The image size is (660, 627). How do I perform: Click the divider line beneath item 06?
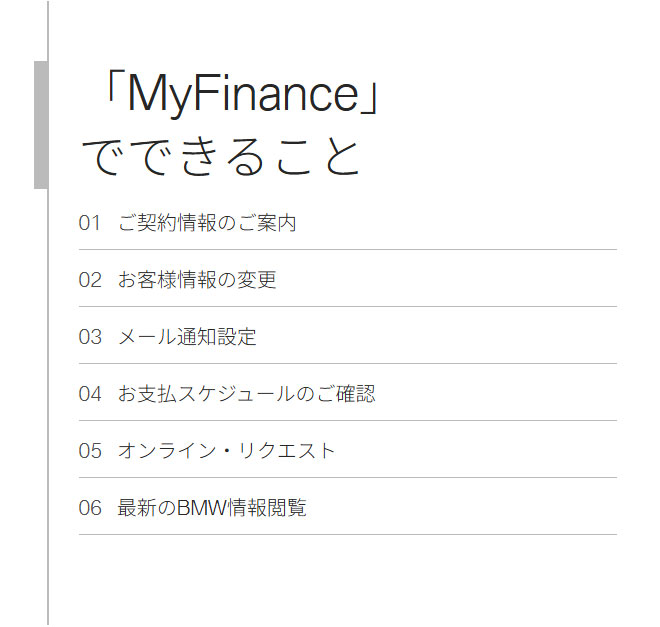[x=348, y=534]
